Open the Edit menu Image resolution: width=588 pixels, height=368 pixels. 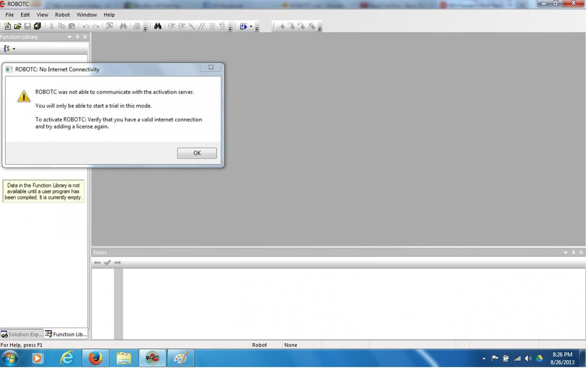coord(25,15)
